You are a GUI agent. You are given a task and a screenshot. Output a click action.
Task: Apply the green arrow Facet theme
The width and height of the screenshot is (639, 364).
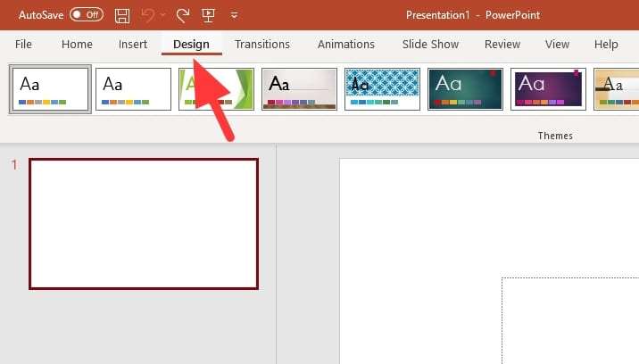216,89
